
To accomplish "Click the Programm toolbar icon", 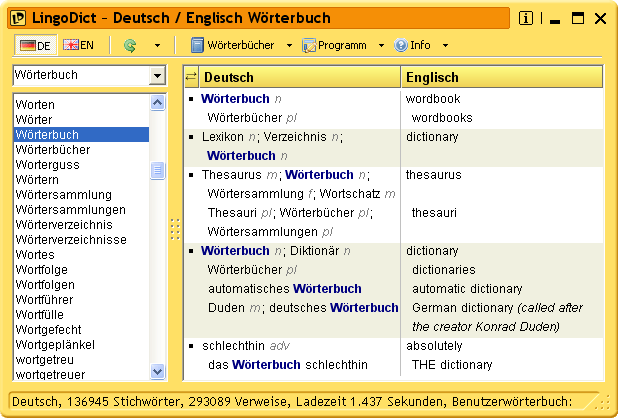I will (x=309, y=45).
